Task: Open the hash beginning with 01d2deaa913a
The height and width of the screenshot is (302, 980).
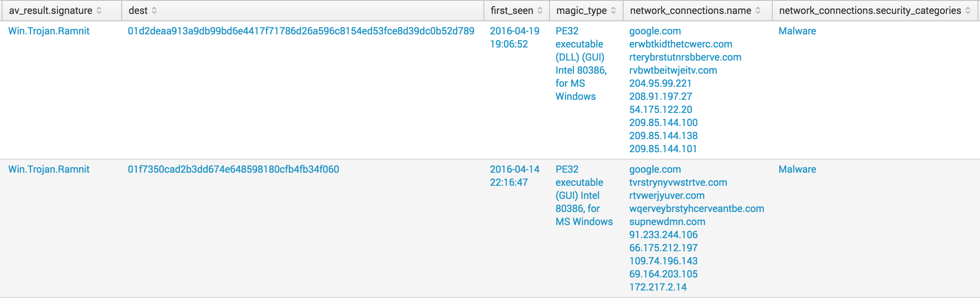Action: 301,31
